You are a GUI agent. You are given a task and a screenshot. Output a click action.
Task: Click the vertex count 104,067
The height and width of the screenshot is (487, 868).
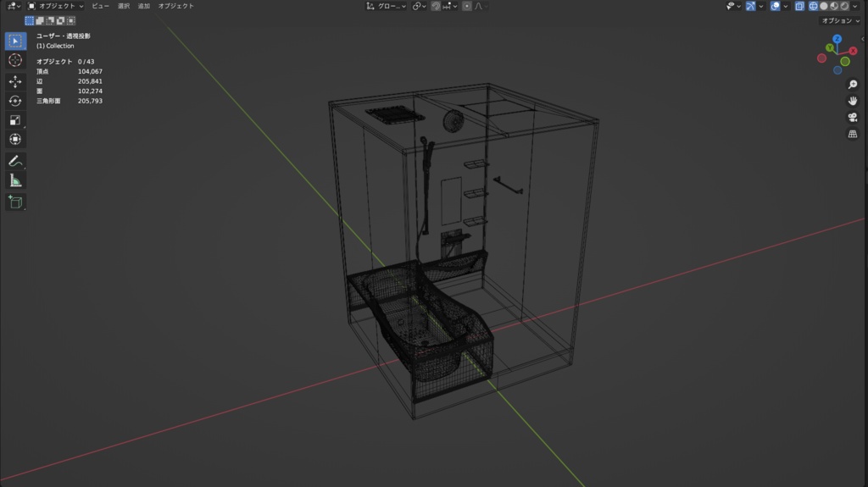[90, 71]
